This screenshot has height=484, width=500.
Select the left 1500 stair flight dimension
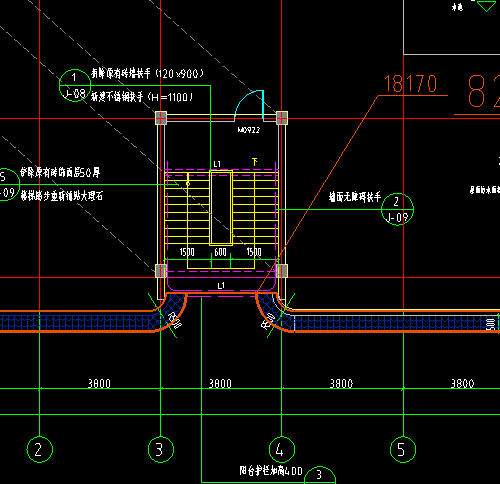point(187,252)
